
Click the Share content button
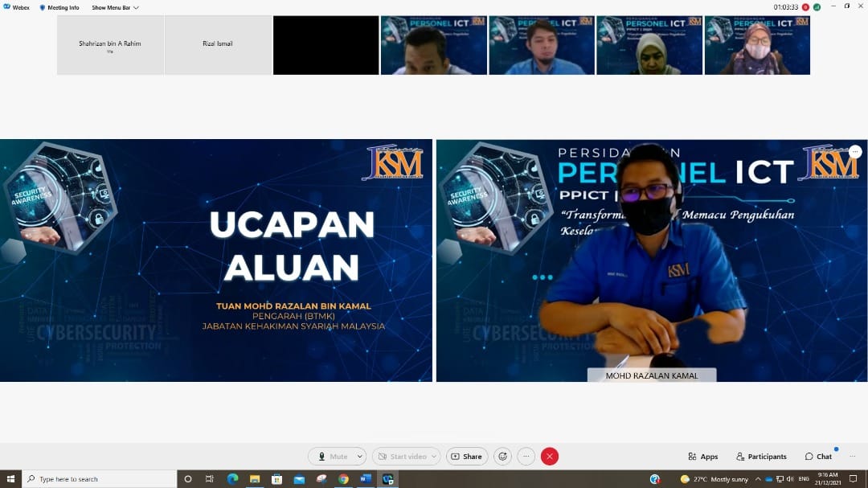(x=467, y=457)
